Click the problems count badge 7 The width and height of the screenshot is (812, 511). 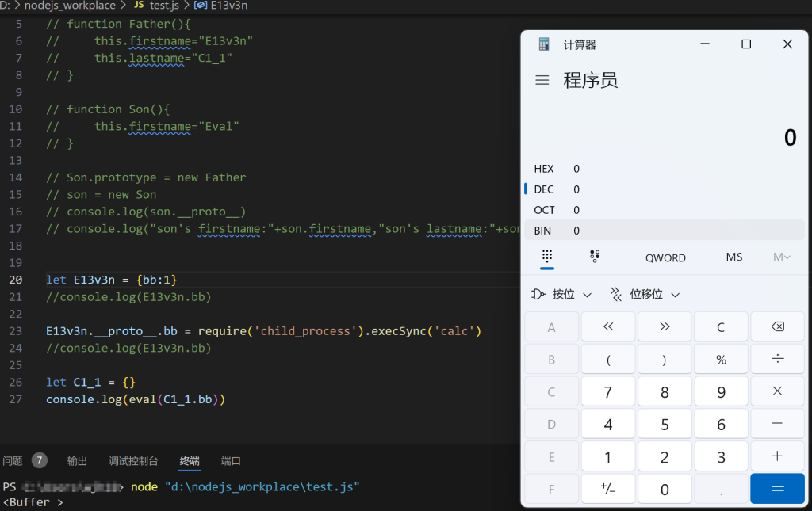click(x=40, y=460)
